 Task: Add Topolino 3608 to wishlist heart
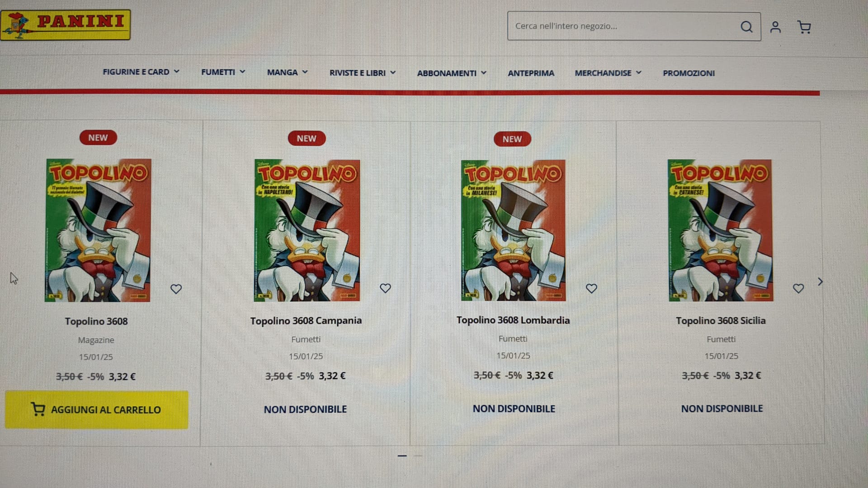pyautogui.click(x=176, y=289)
